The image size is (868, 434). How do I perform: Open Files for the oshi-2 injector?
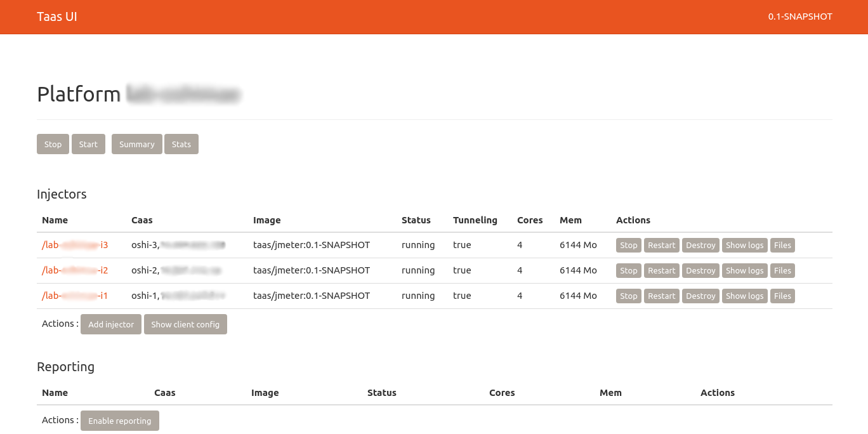(x=782, y=271)
